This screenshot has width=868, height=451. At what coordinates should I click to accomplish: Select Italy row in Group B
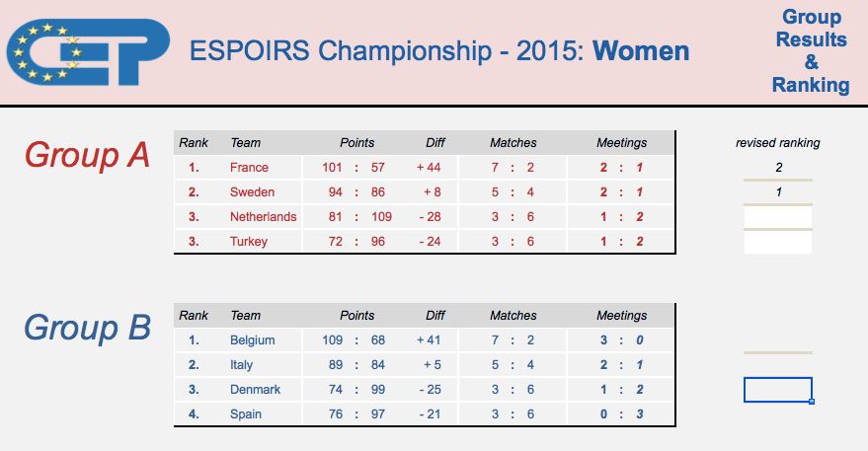coord(425,365)
